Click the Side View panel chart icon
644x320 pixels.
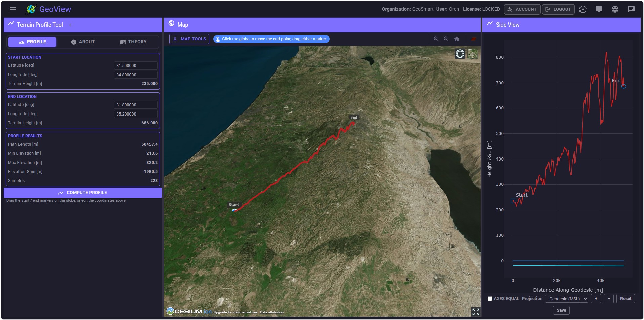489,24
